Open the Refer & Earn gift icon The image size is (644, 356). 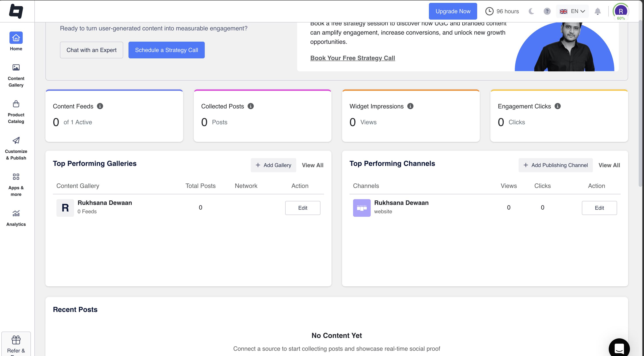[x=16, y=339]
